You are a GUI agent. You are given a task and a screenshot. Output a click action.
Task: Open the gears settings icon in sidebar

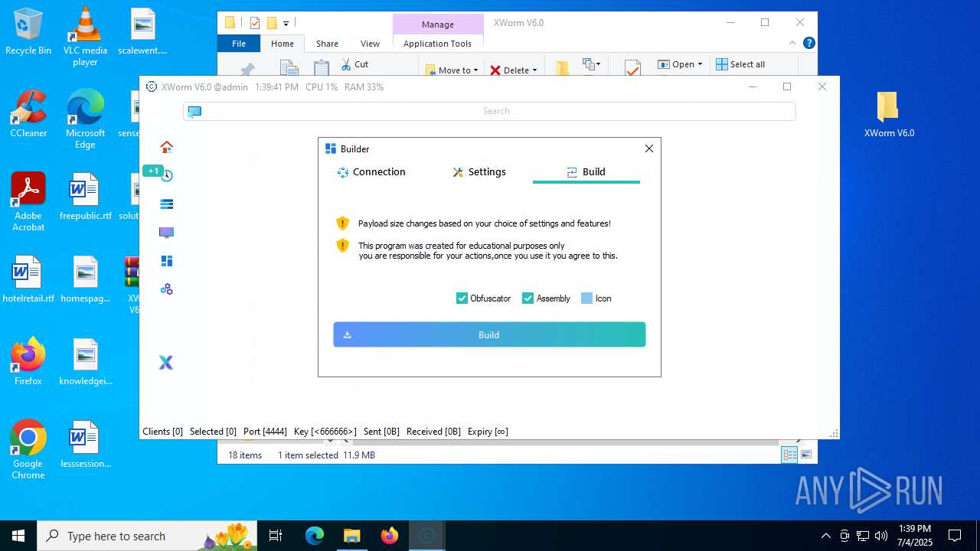pos(166,289)
